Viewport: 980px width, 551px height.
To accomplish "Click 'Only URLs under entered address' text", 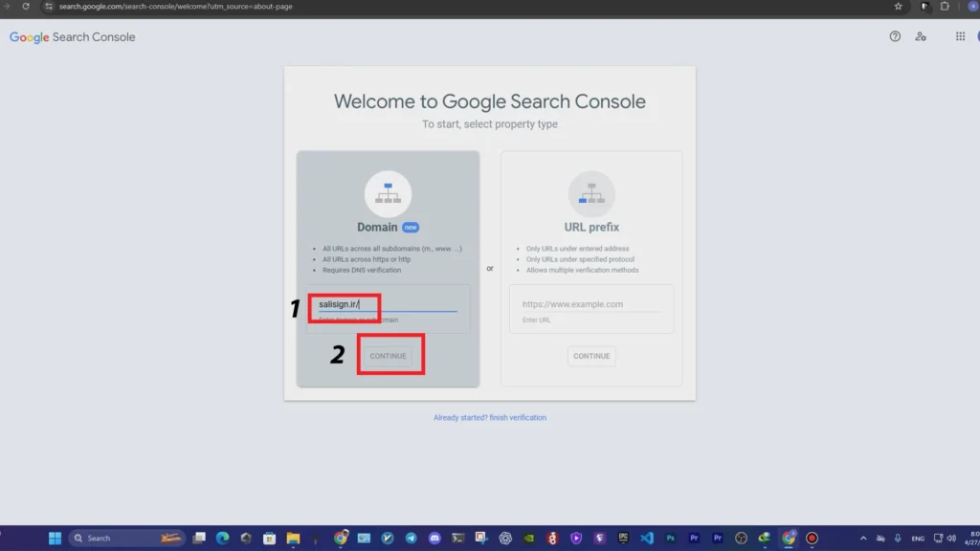I will (x=577, y=249).
